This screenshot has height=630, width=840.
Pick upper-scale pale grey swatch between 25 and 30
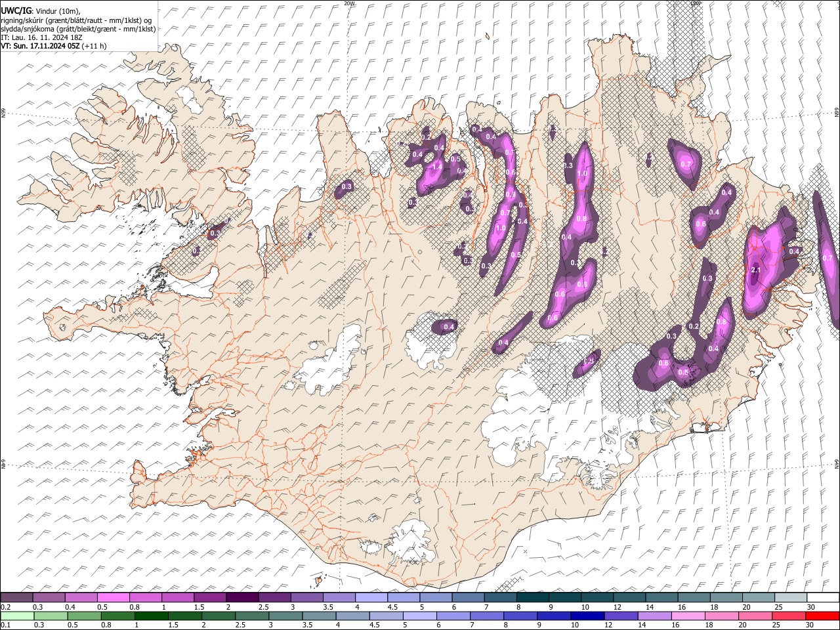click(791, 598)
